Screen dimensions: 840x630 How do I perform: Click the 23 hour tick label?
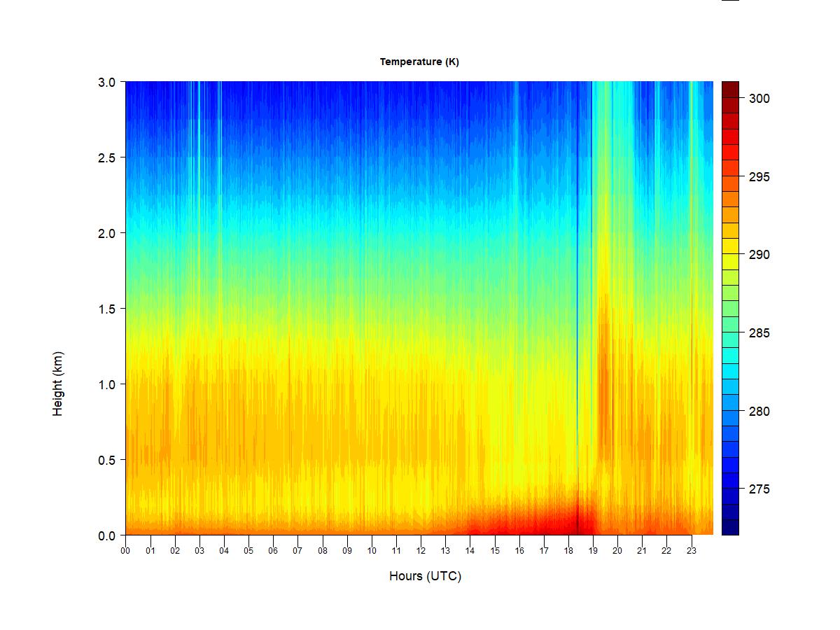click(x=692, y=551)
